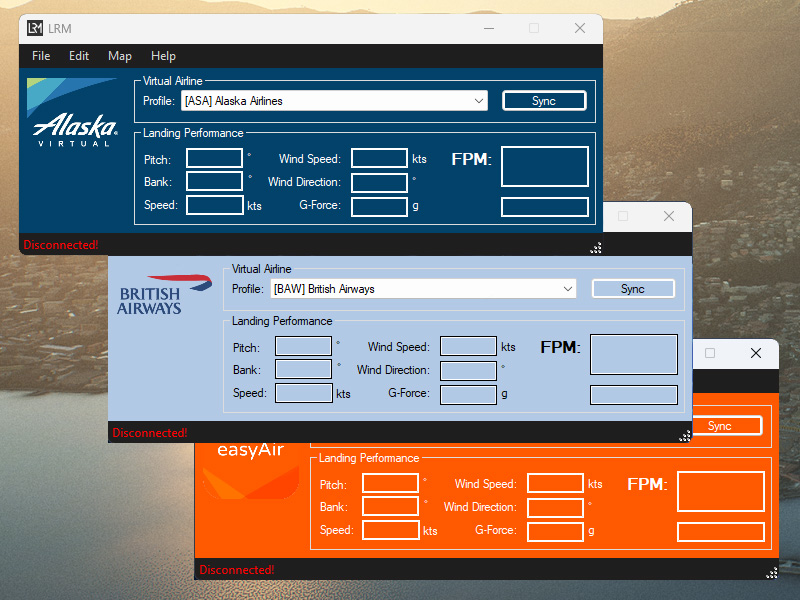Screen dimensions: 800x600
Task: Sync the British Airways profile
Action: (x=633, y=289)
